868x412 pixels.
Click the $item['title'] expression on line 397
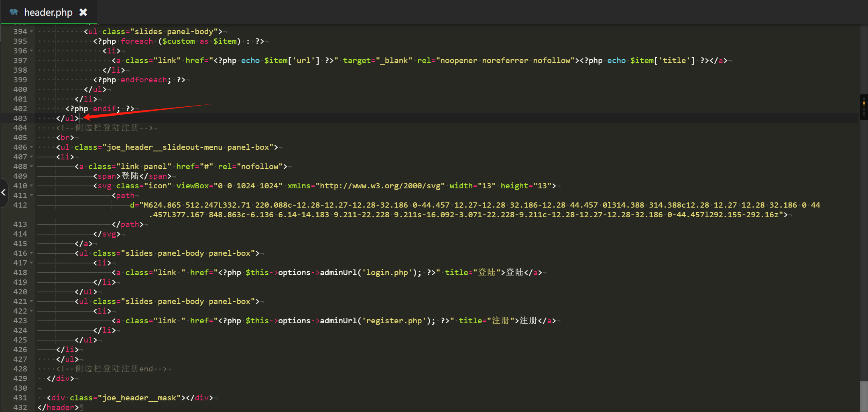click(x=662, y=60)
